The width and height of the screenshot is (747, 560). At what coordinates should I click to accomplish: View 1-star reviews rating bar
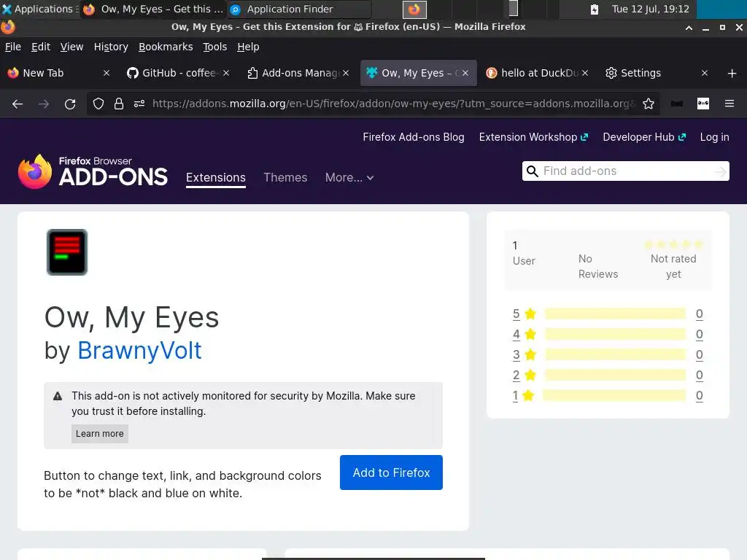pos(614,396)
